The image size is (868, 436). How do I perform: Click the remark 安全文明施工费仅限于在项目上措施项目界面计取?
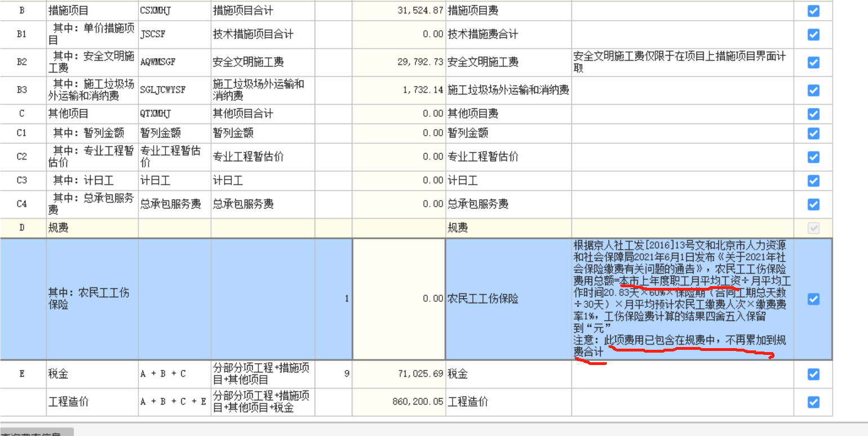click(x=682, y=62)
